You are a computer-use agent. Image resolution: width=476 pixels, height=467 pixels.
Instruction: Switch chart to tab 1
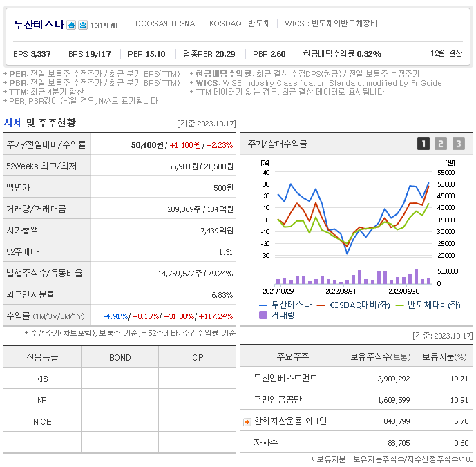[x=423, y=144]
